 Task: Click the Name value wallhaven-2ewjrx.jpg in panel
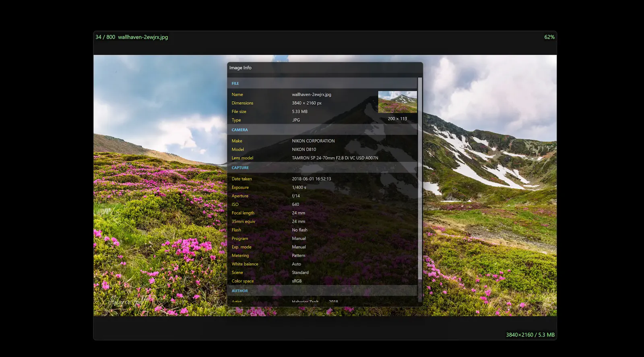point(312,95)
